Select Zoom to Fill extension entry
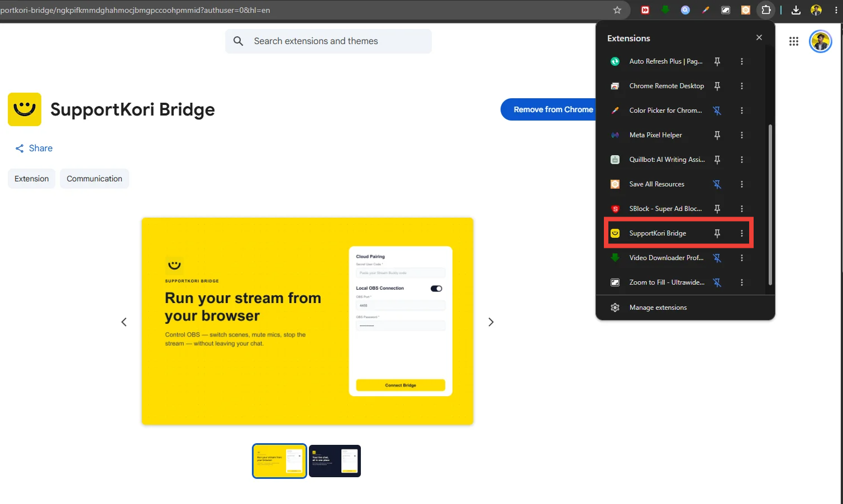This screenshot has width=843, height=504. (x=666, y=282)
